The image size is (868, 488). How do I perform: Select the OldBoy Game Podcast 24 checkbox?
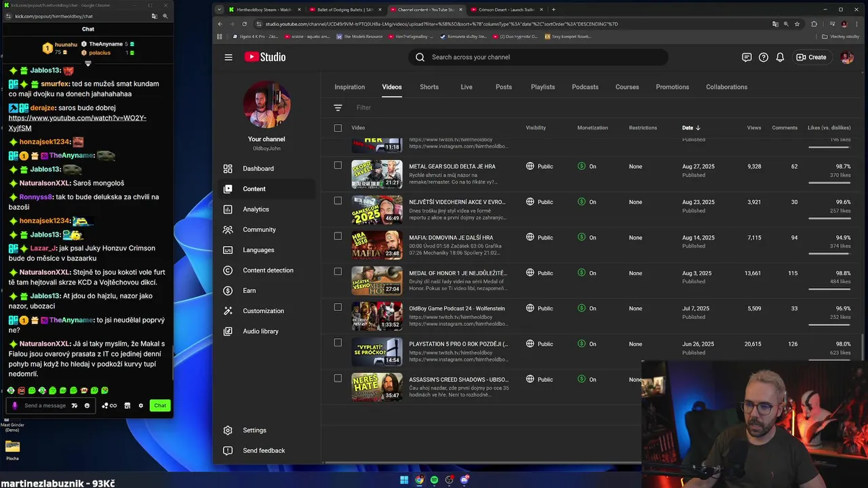coord(338,307)
